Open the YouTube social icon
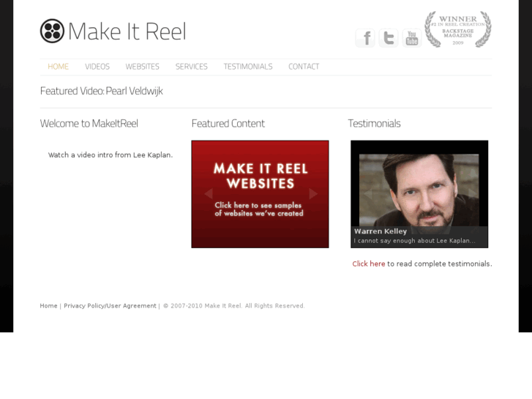 [412, 37]
